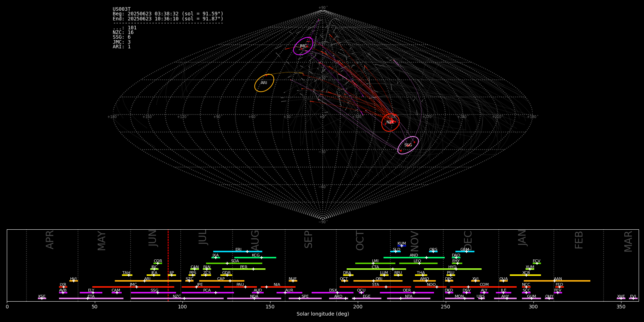Click the 'SSG: 6' count in legend
The width and height of the screenshot is (644, 322).
[122, 37]
